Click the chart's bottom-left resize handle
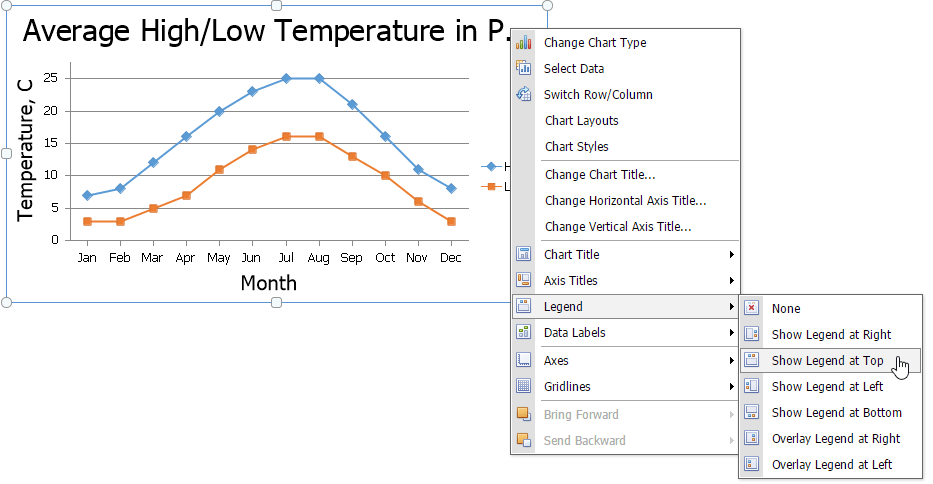Image resolution: width=933 pixels, height=484 pixels. pos(7,302)
